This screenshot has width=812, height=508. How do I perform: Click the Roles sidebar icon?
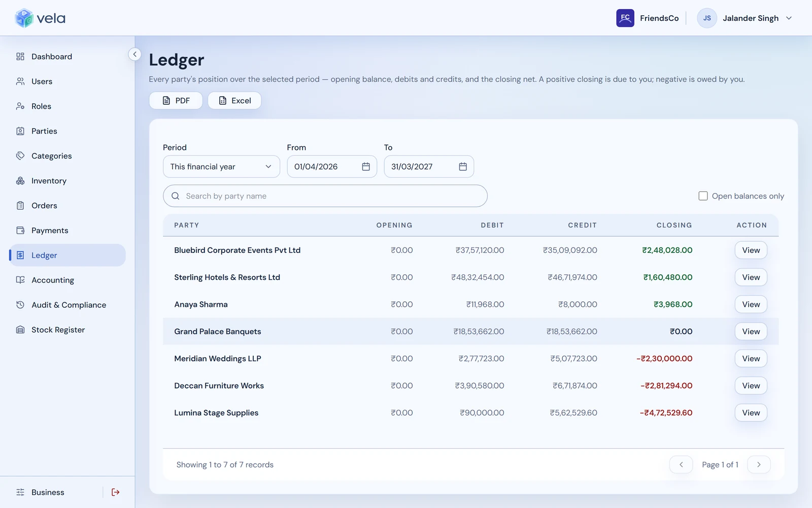pos(20,106)
